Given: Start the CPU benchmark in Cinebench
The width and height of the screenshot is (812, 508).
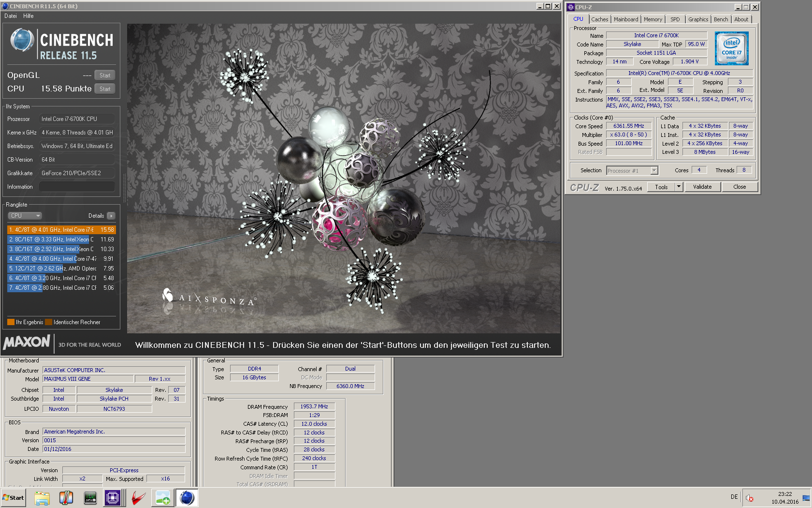Looking at the screenshot, I should click(x=105, y=89).
